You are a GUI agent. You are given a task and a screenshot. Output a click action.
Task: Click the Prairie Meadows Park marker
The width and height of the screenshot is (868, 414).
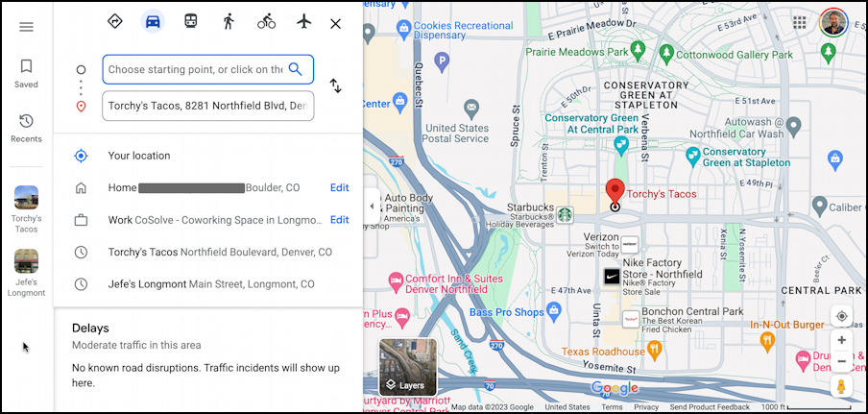point(639,52)
